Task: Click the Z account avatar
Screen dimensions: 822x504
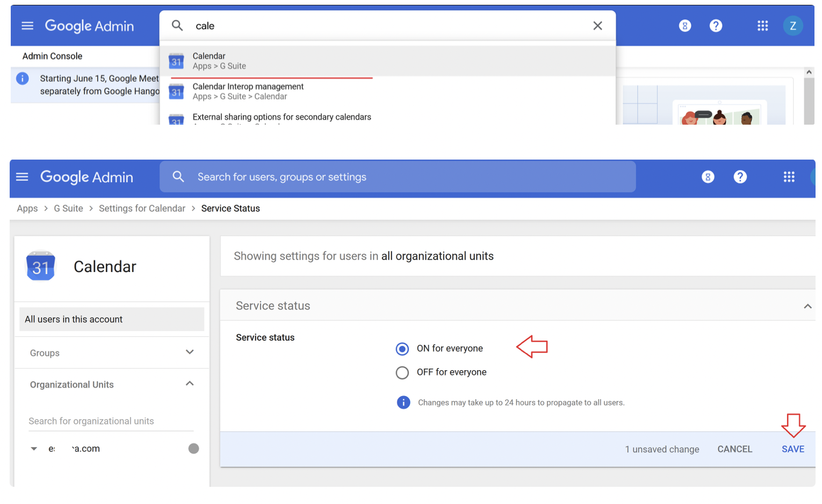Action: tap(792, 26)
